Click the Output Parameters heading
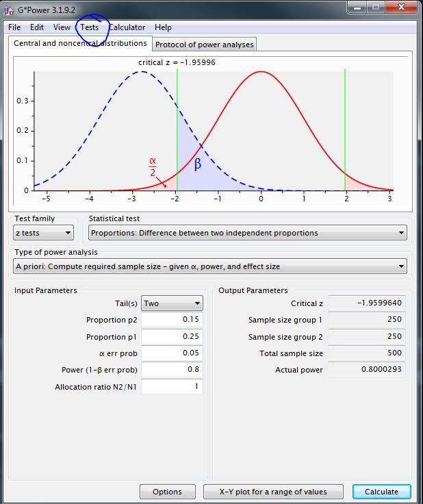Viewport: 423px width, 504px height. pyautogui.click(x=253, y=290)
